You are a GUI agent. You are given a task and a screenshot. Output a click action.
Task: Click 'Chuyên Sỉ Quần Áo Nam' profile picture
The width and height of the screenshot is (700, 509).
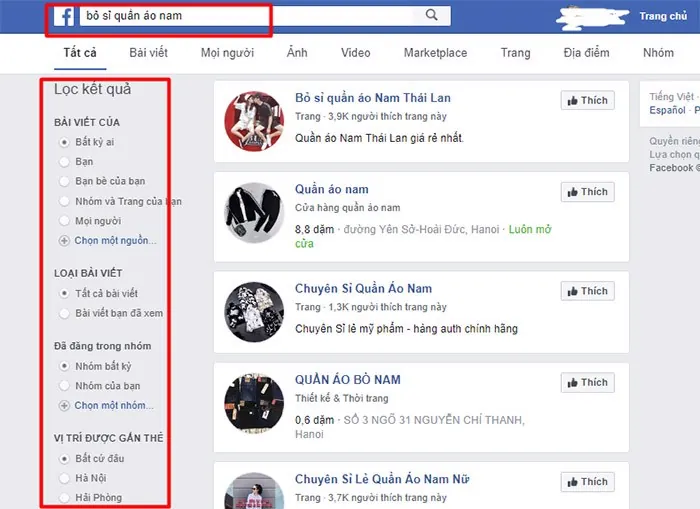coord(254,312)
